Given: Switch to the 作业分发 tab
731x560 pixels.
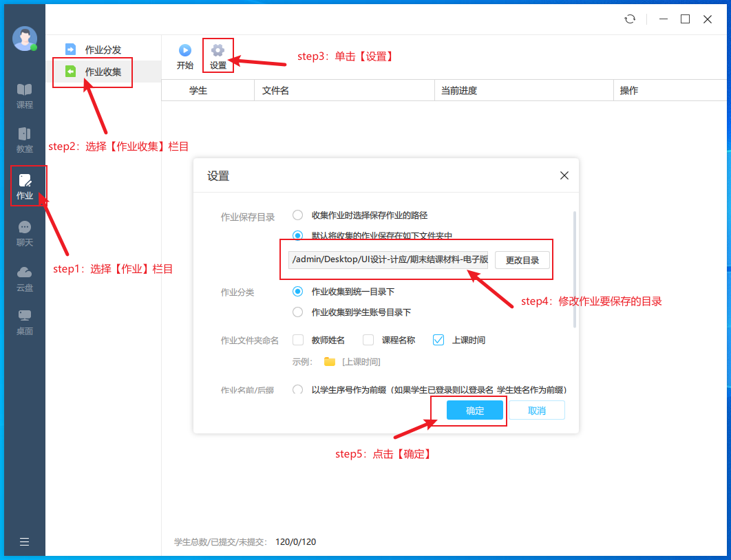Looking at the screenshot, I should [103, 50].
